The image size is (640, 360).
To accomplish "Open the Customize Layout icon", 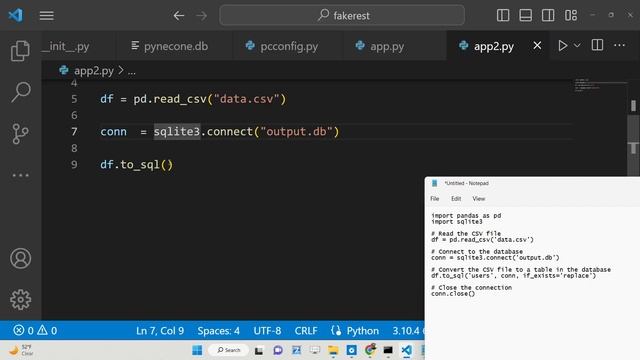I will (571, 16).
